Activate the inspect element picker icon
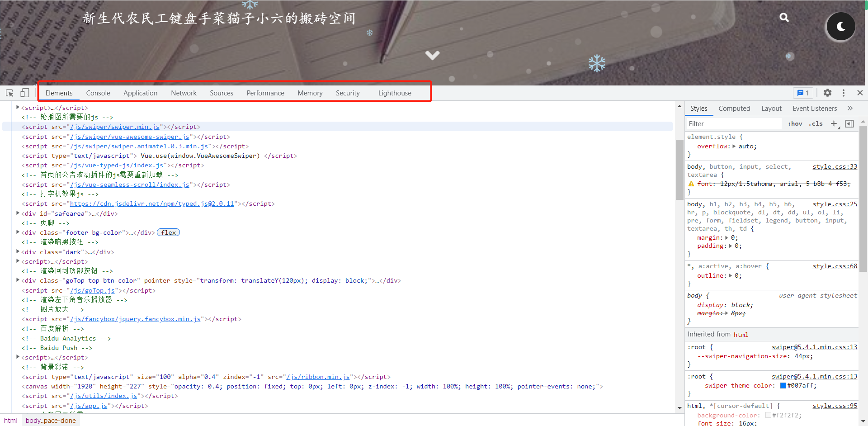 click(x=9, y=93)
